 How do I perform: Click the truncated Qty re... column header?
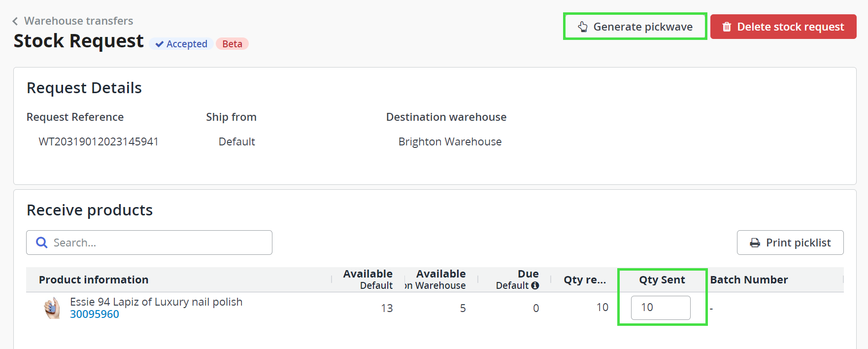tap(584, 279)
